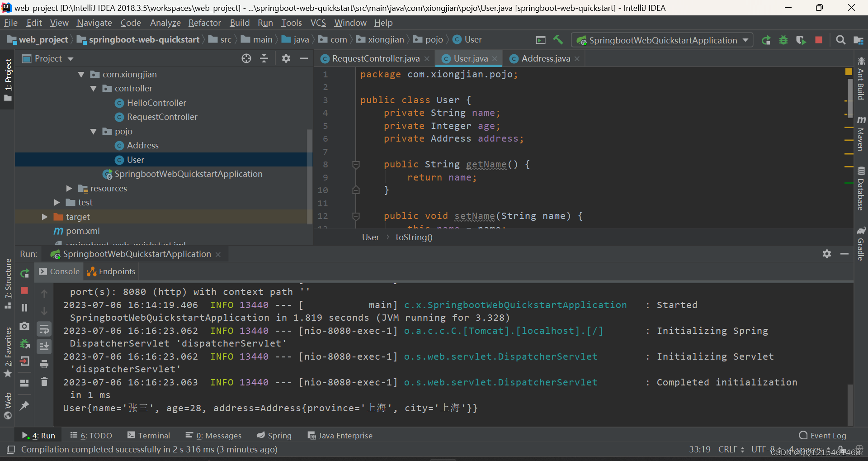The width and height of the screenshot is (868, 461).
Task: Switch to Address.java tab
Action: pyautogui.click(x=545, y=58)
